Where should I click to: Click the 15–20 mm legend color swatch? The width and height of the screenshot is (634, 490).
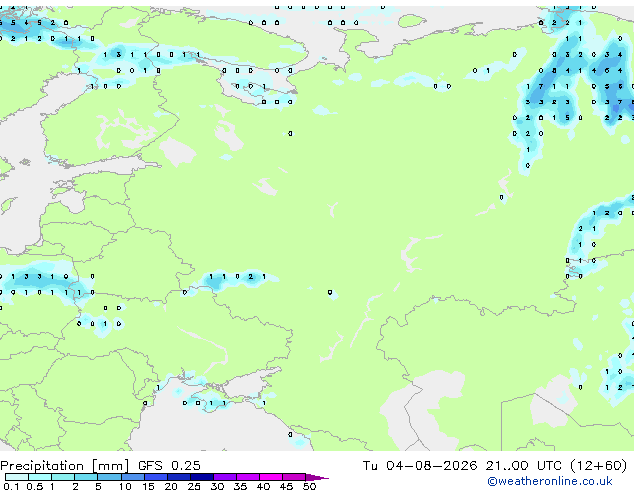click(156, 477)
